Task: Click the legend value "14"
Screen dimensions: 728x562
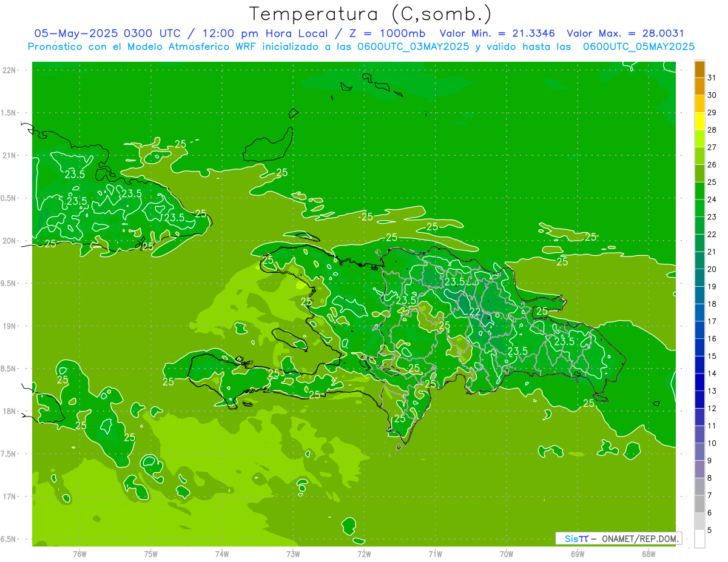Action: pyautogui.click(x=712, y=373)
